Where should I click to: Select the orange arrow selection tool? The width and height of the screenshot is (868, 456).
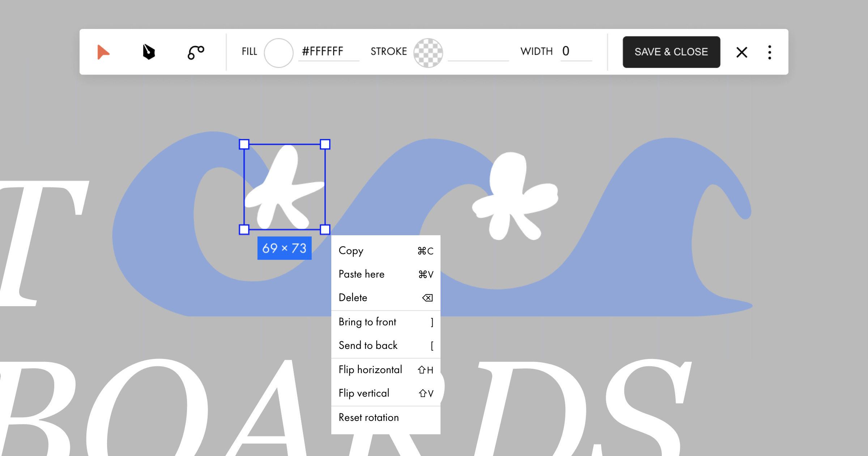(103, 52)
